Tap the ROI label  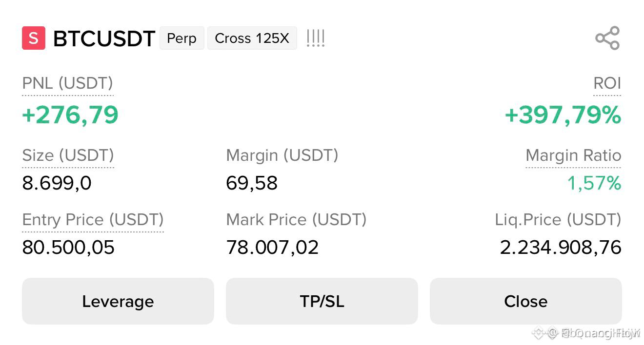pos(607,83)
